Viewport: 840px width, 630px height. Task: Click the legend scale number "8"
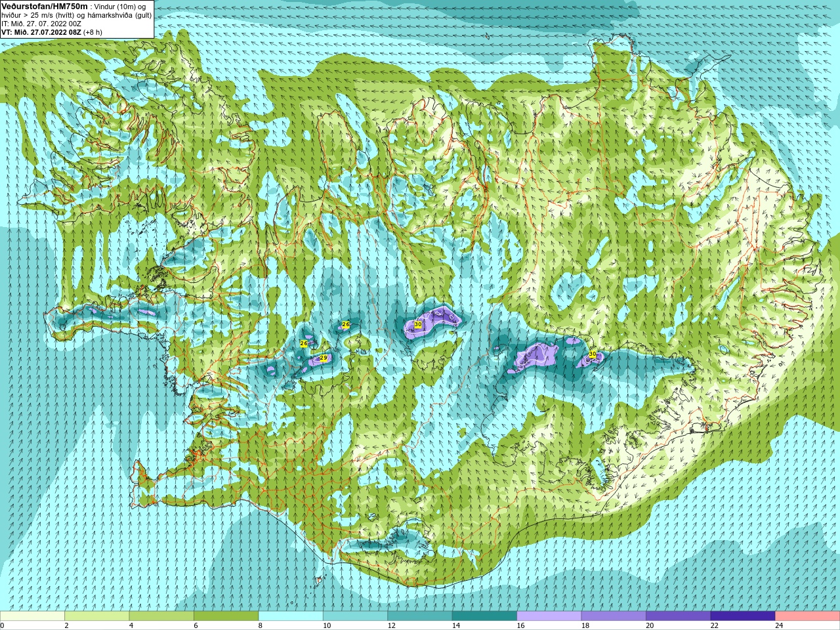click(x=260, y=625)
